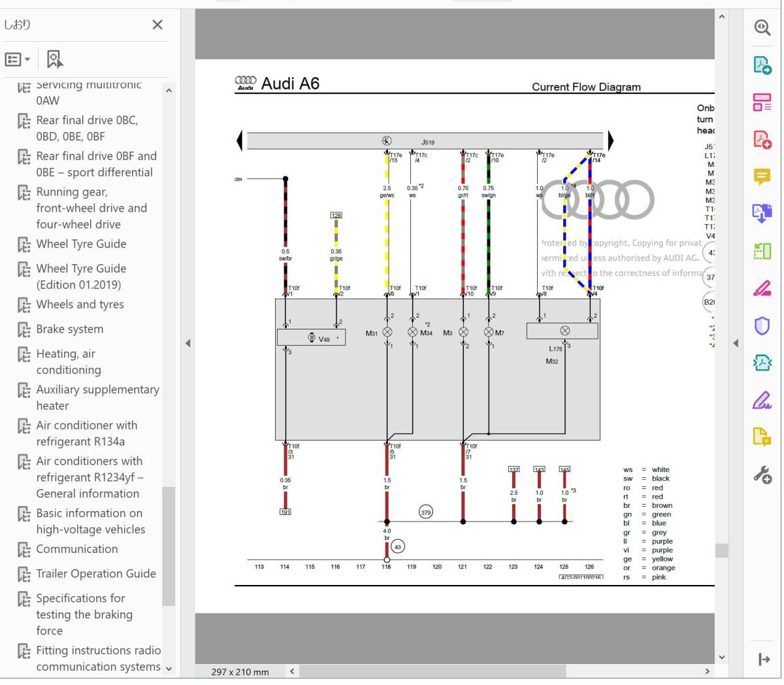Open the Create PDF tool
The image size is (784, 685).
tap(762, 139)
